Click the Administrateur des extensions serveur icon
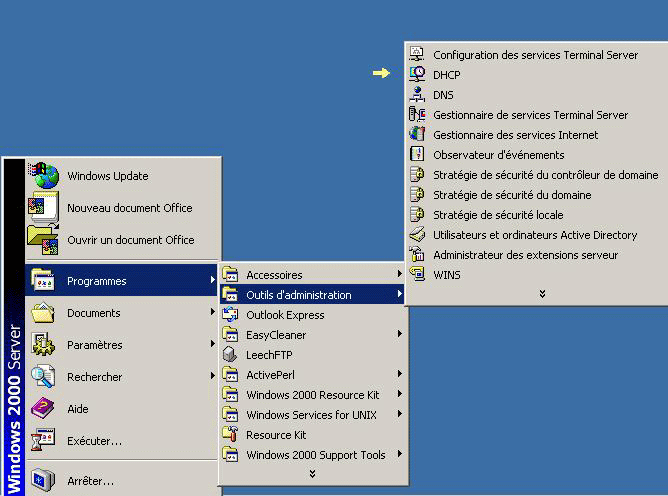The height and width of the screenshot is (496, 668). [417, 254]
